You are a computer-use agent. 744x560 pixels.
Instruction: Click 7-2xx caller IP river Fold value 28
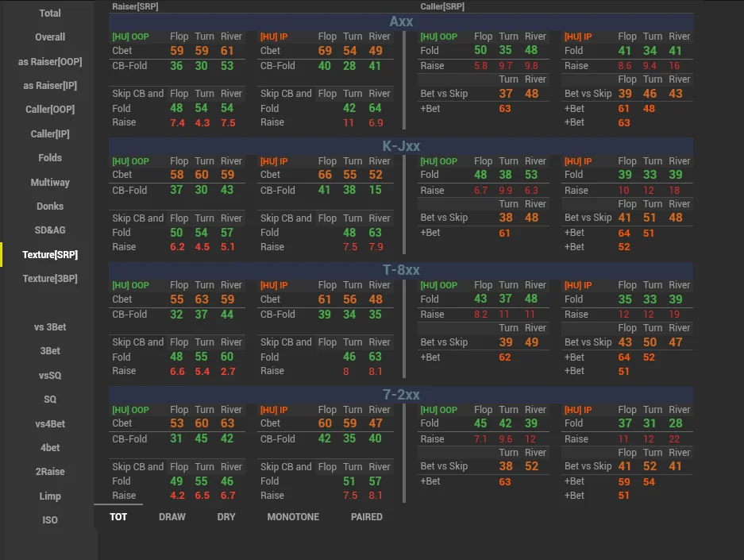tap(675, 423)
